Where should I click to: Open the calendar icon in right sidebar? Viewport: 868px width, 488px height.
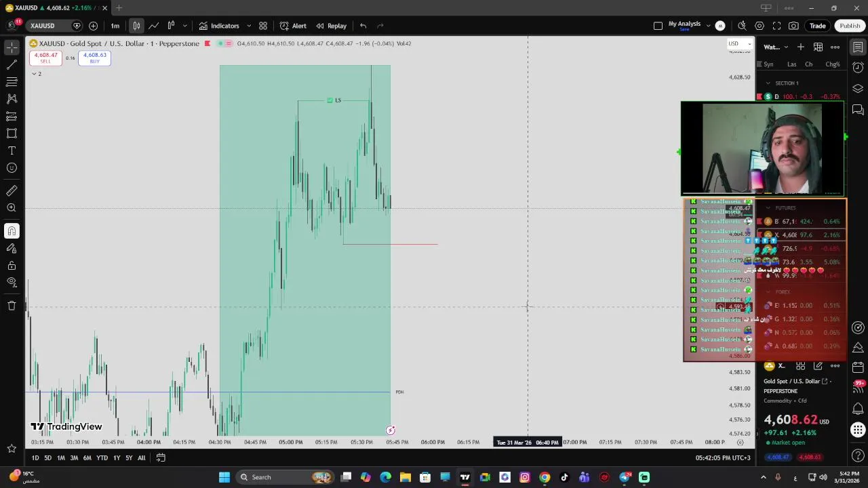858,367
